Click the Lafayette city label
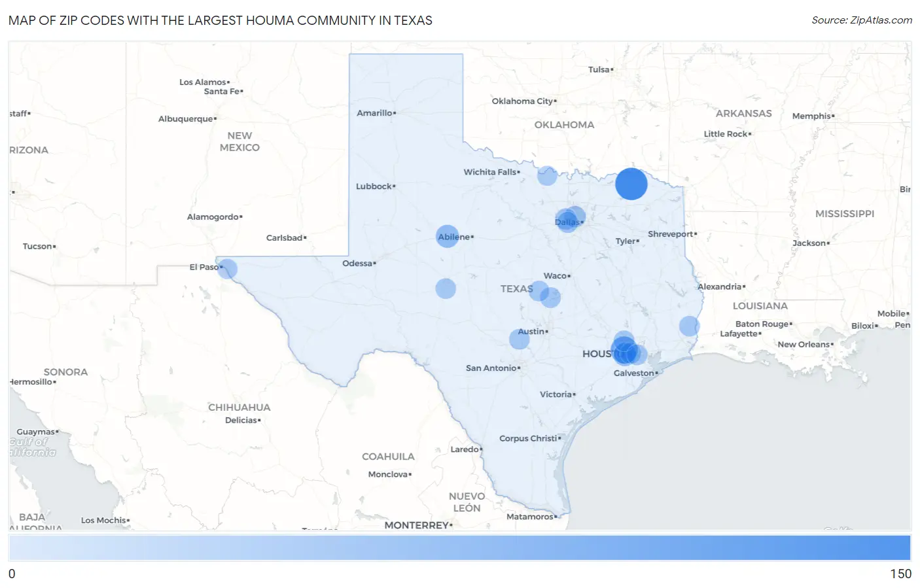 pos(739,334)
